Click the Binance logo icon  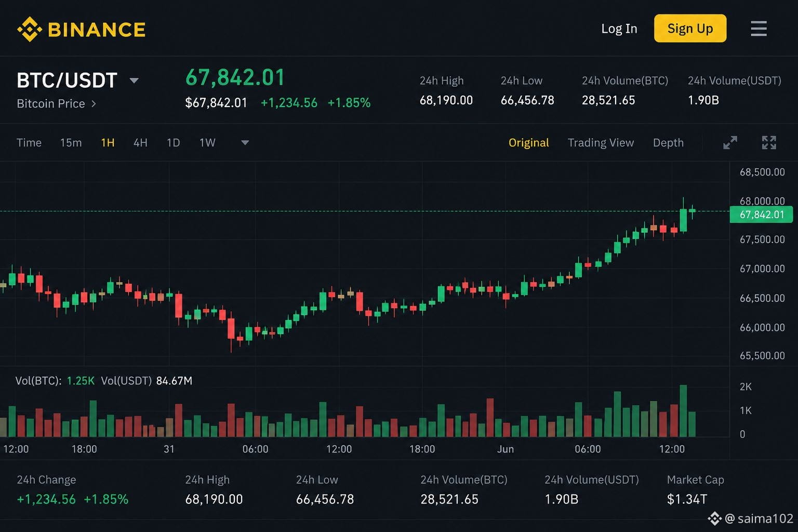(x=30, y=29)
